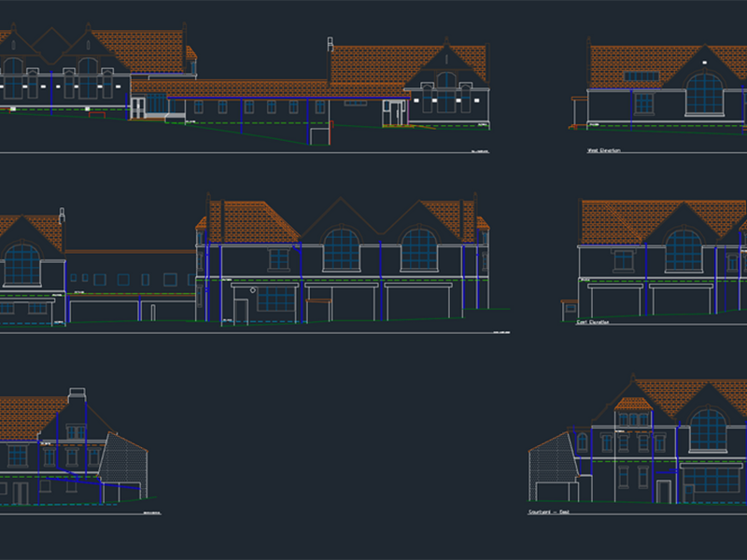Select the chimney on the West Elevation roof
This screenshot has width=747, height=560.
[x=589, y=42]
